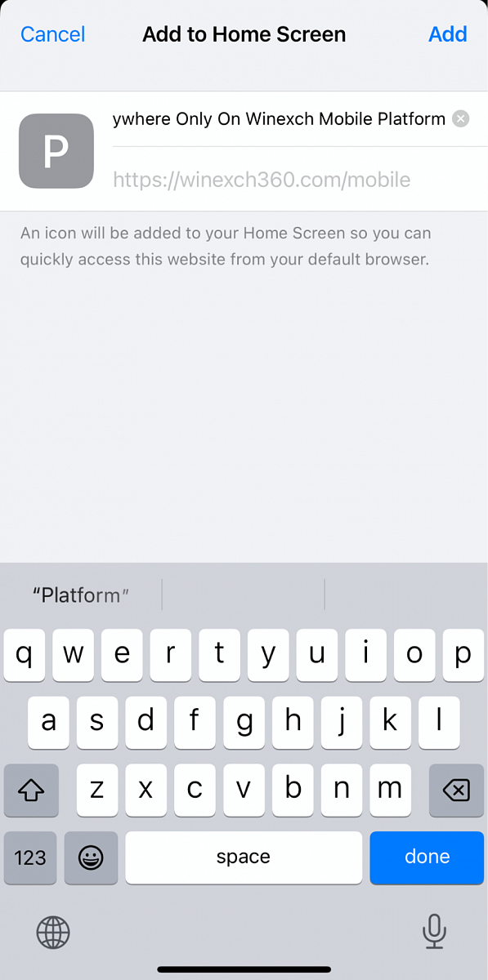Tap the blue done key
This screenshot has height=980, width=488.
[x=427, y=857]
